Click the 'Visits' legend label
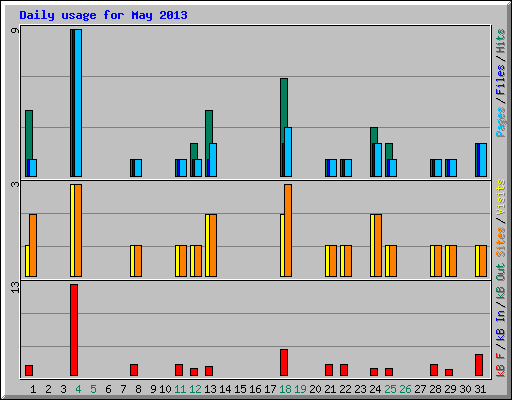 point(501,197)
